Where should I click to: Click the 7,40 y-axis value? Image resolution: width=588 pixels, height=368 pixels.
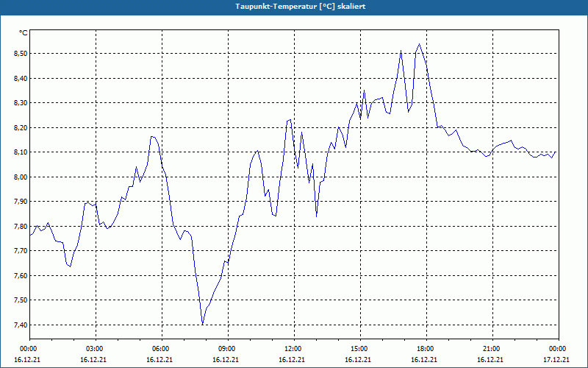pyautogui.click(x=21, y=325)
